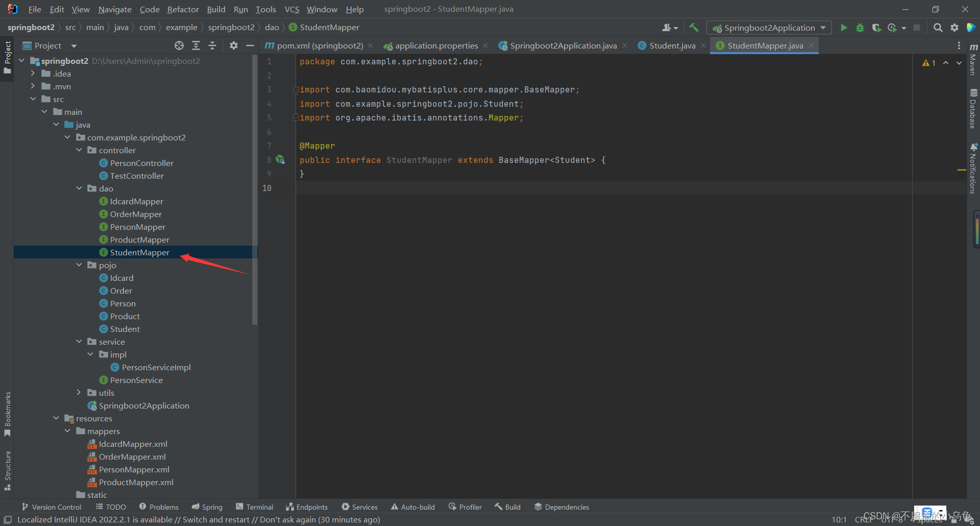Image resolution: width=980 pixels, height=526 pixels.
Task: Open the Refactor menu
Action: [183, 9]
